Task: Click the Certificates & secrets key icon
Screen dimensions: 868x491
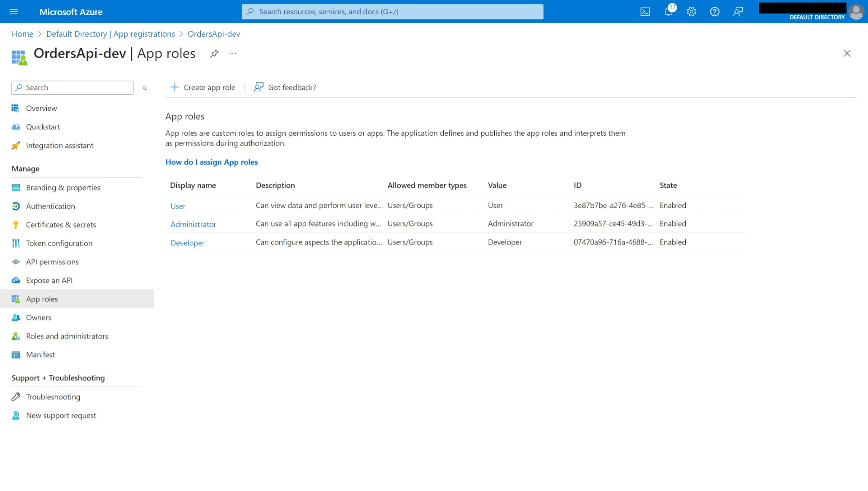Action: (x=16, y=225)
